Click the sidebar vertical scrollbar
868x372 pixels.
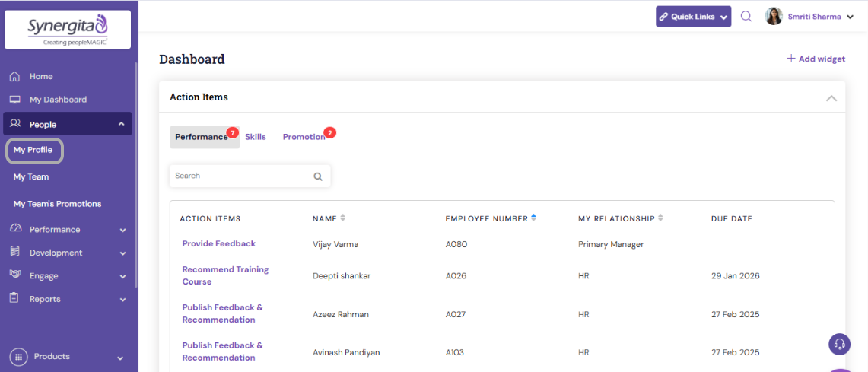pyautogui.click(x=136, y=174)
